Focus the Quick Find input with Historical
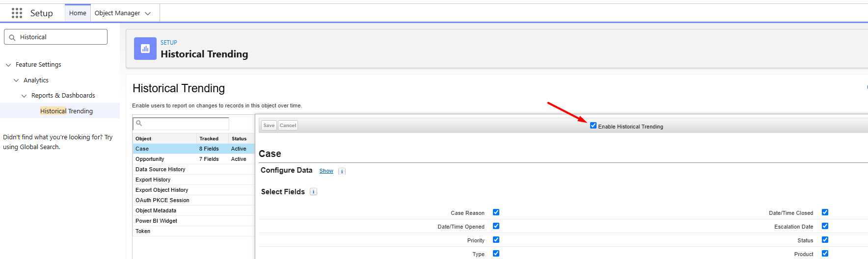868x259 pixels. coord(55,37)
